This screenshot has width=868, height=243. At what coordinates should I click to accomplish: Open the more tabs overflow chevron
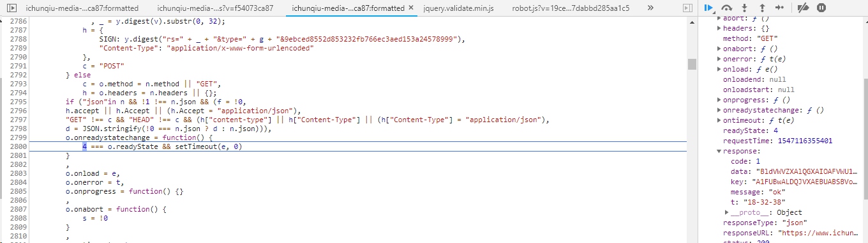[x=650, y=8]
